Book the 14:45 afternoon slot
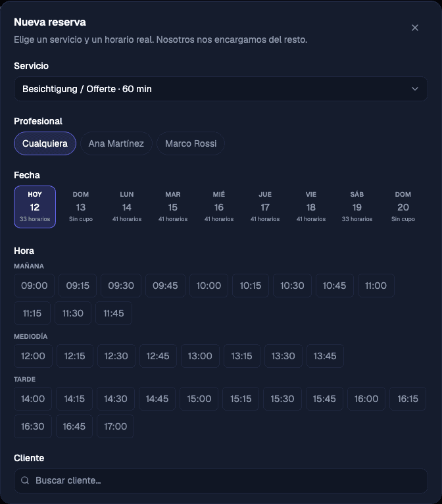Viewport: 442px width, 504px height. [x=157, y=399]
